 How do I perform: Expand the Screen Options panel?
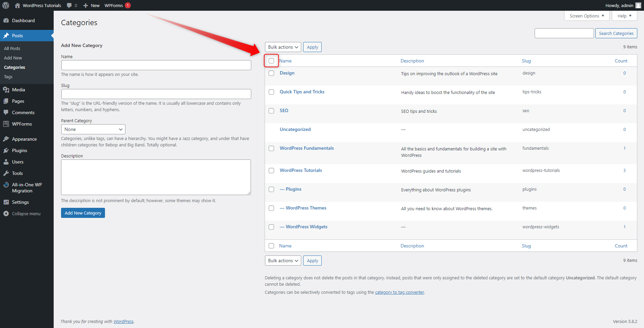pos(587,16)
